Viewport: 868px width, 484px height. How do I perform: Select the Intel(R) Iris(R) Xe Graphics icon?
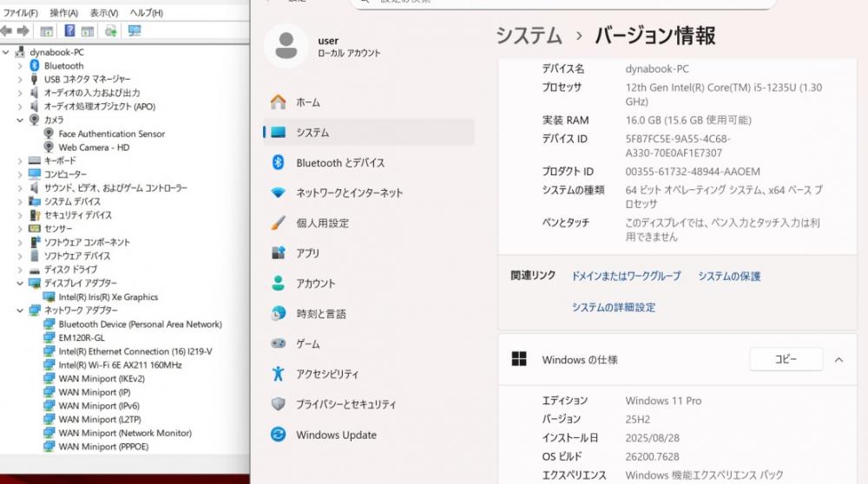pos(49,297)
